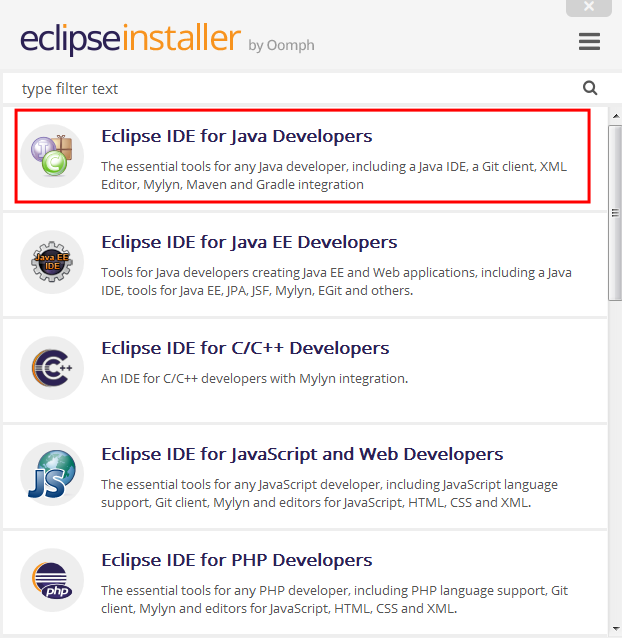Click the C++ package icon
This screenshot has width=622, height=638.
point(52,368)
